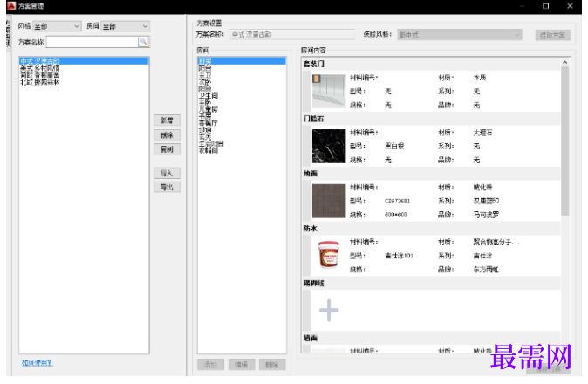Select the 防水 paint bucket thumbnail

click(x=329, y=255)
